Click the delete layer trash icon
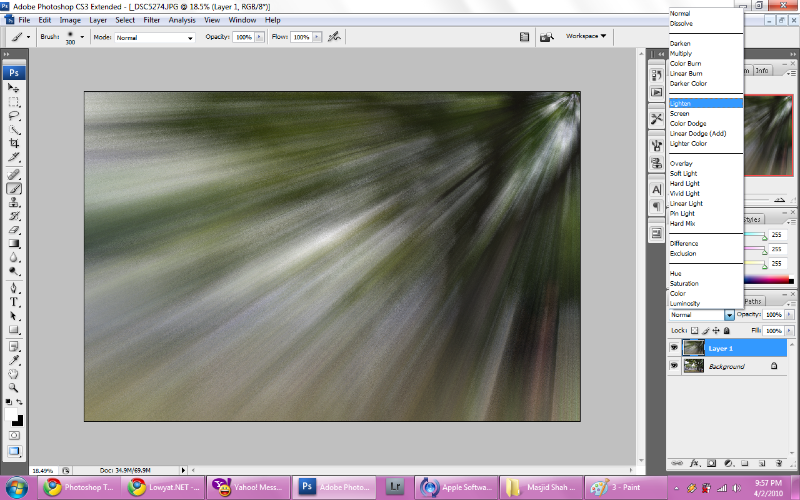 point(776,463)
